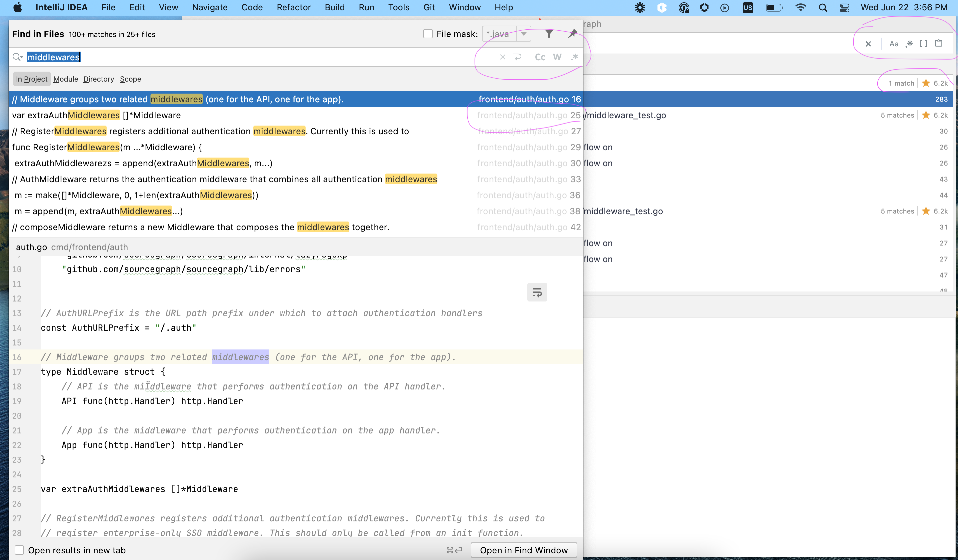Toggle regexp icon in Sourcegraph window
This screenshot has width=958, height=560.
(x=909, y=44)
